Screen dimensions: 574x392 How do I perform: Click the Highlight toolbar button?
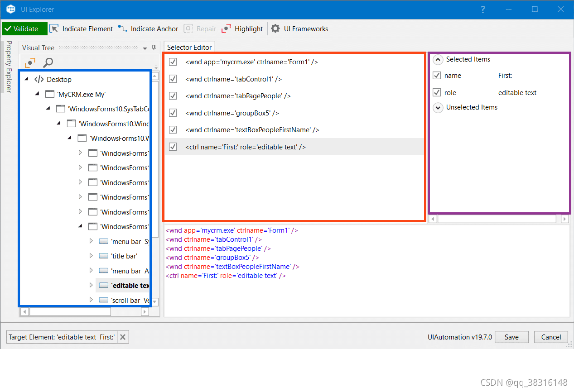242,29
